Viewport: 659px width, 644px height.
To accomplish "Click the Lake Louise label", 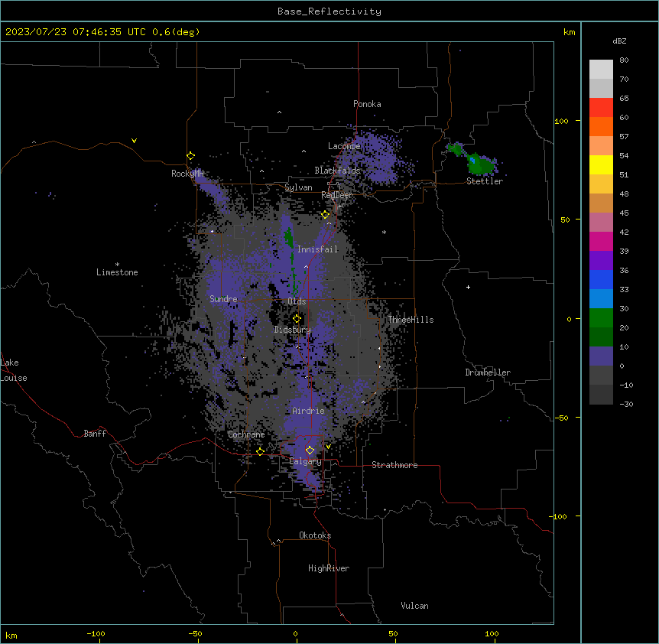I will [14, 370].
